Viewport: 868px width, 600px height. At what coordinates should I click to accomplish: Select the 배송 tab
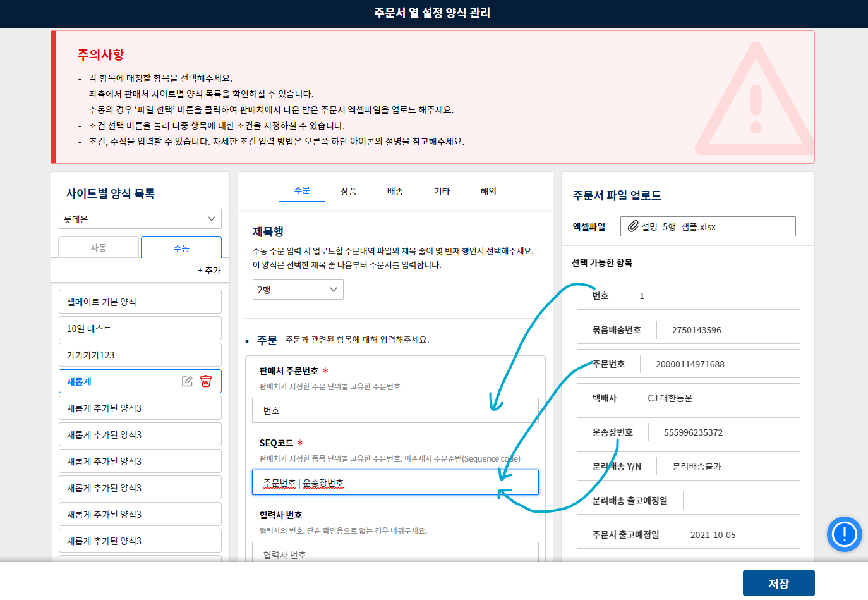click(x=395, y=191)
